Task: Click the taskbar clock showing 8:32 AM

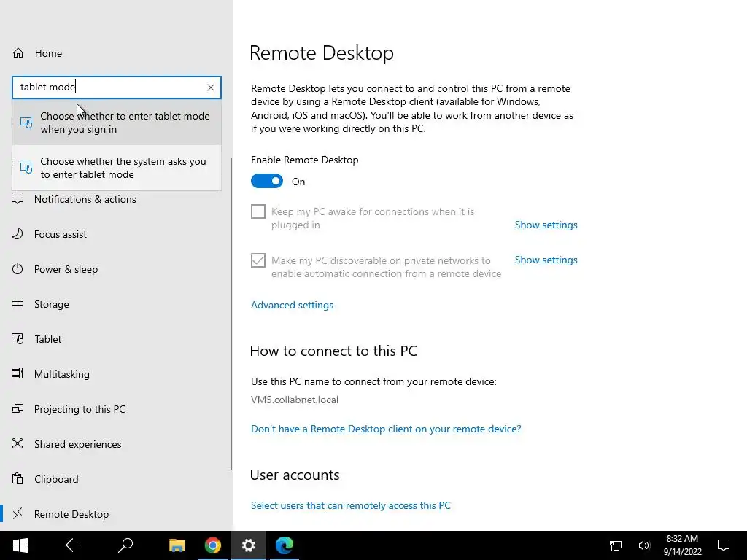Action: tap(682, 545)
